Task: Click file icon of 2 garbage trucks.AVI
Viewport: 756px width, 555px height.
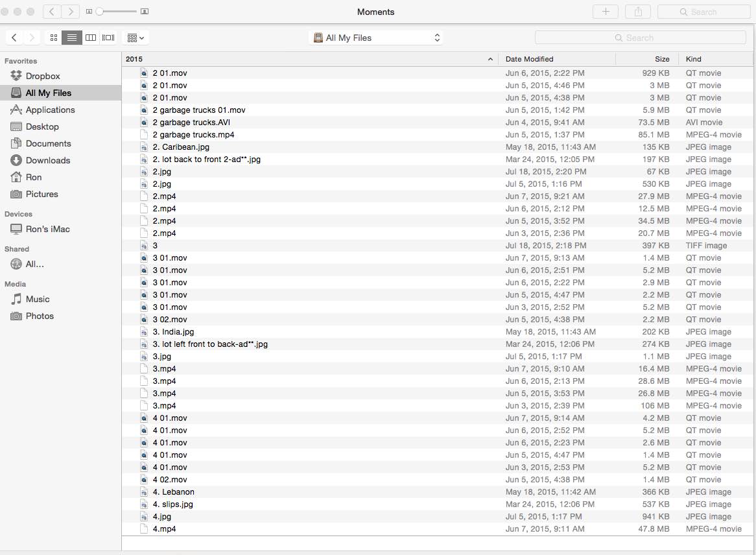Action: (144, 123)
